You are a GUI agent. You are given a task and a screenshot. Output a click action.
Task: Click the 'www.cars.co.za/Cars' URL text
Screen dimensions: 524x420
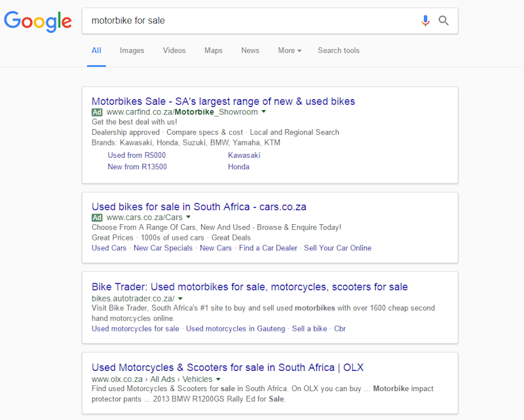[x=144, y=218]
